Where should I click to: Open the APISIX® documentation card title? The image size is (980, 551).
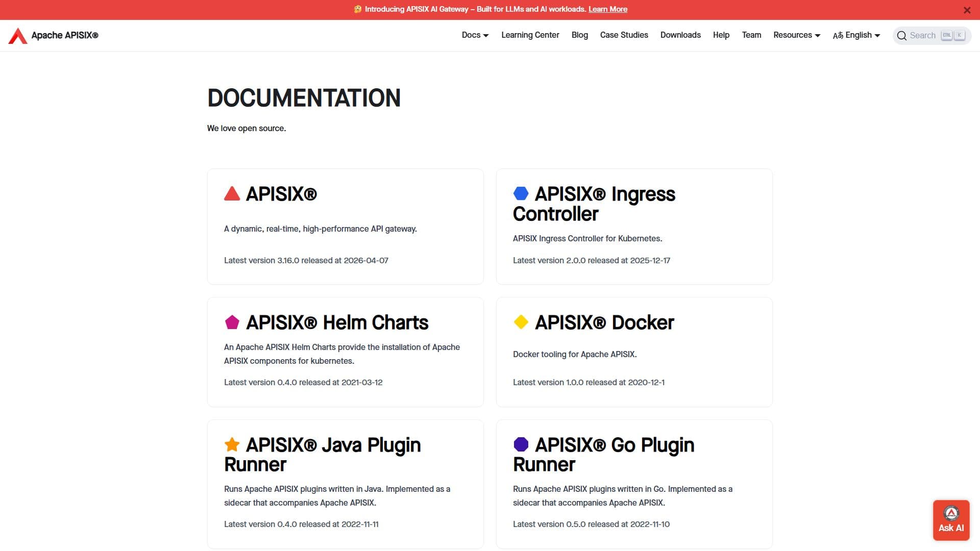pyautogui.click(x=281, y=194)
